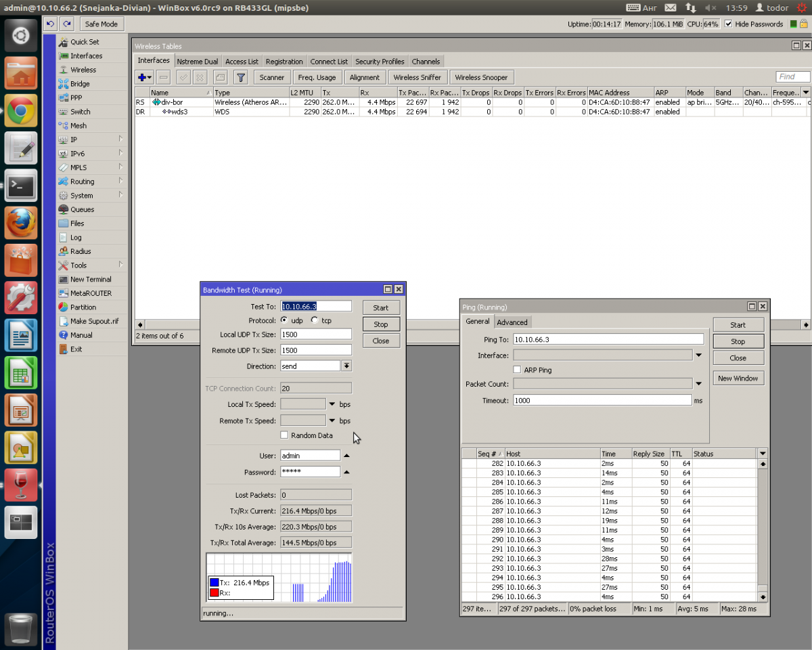Viewport: 812px width, 650px height.
Task: Switch to the Registration tab
Action: click(284, 62)
